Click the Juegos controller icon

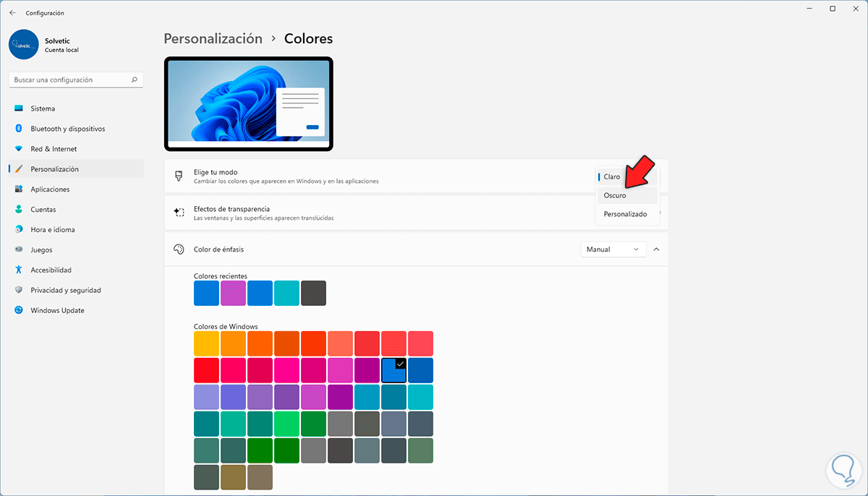pos(20,250)
